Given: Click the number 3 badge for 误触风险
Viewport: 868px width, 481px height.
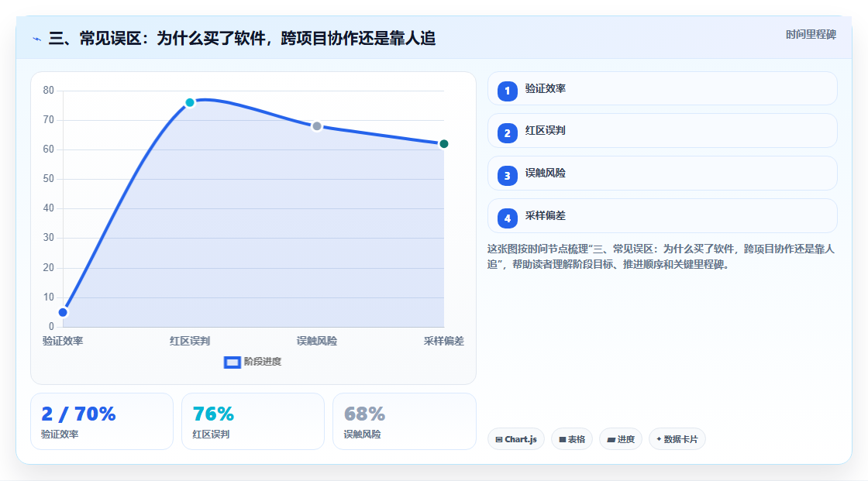Looking at the screenshot, I should point(507,176).
